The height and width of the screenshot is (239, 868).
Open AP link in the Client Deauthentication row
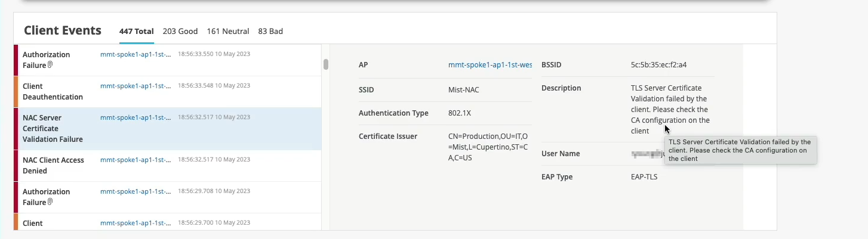[136, 86]
